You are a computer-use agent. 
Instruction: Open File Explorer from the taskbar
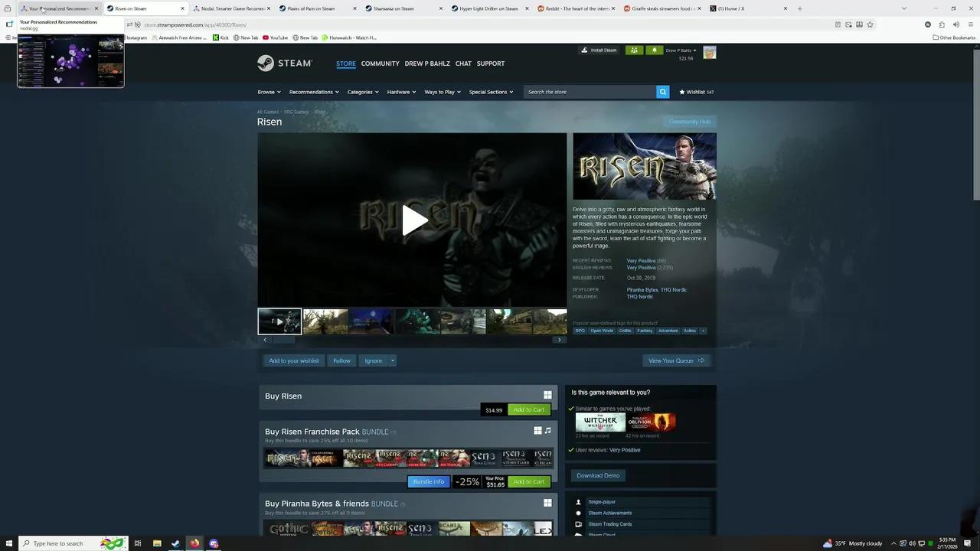coord(157,543)
